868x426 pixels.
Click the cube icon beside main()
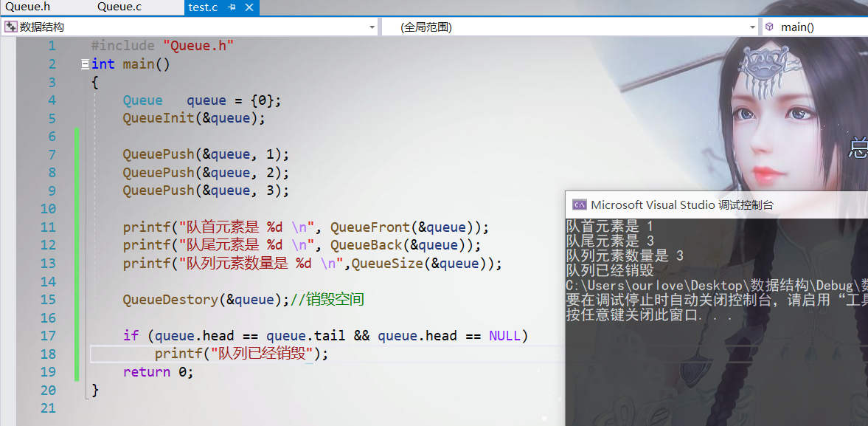point(769,27)
